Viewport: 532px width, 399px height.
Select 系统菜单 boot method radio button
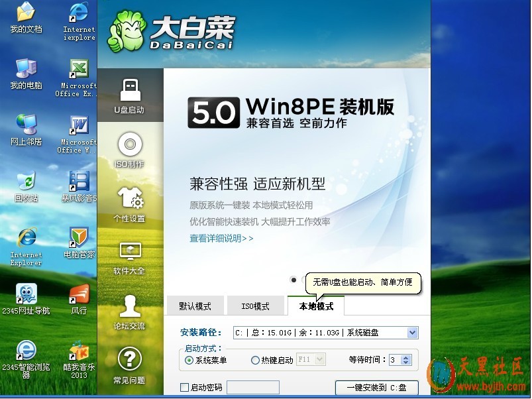tap(189, 361)
